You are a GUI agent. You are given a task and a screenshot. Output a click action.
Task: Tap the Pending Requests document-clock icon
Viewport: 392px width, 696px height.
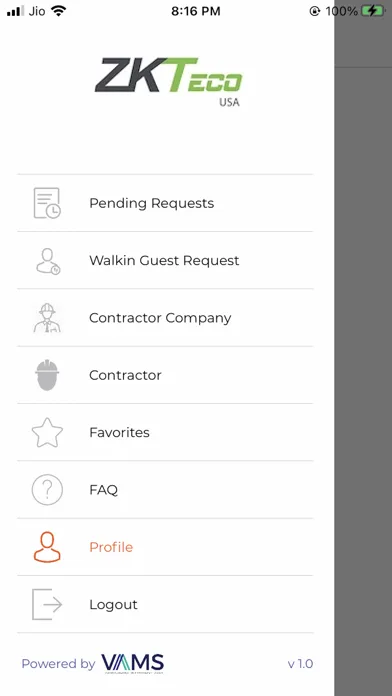47,203
